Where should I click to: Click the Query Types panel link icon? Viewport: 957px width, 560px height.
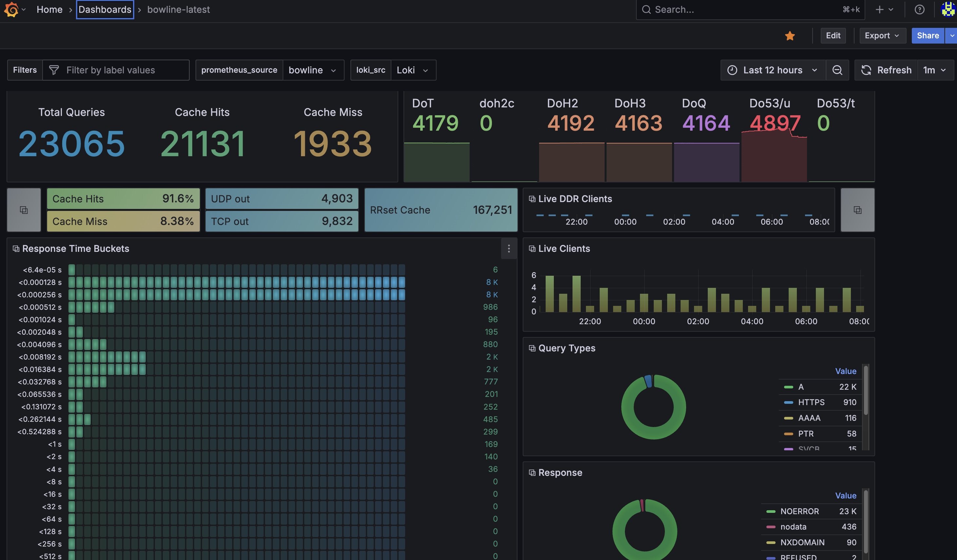click(532, 348)
